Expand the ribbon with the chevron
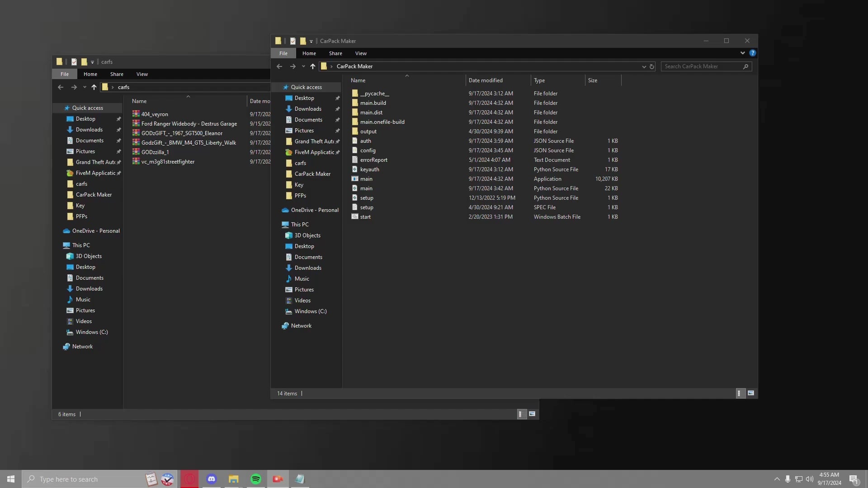The height and width of the screenshot is (488, 868). tap(742, 53)
